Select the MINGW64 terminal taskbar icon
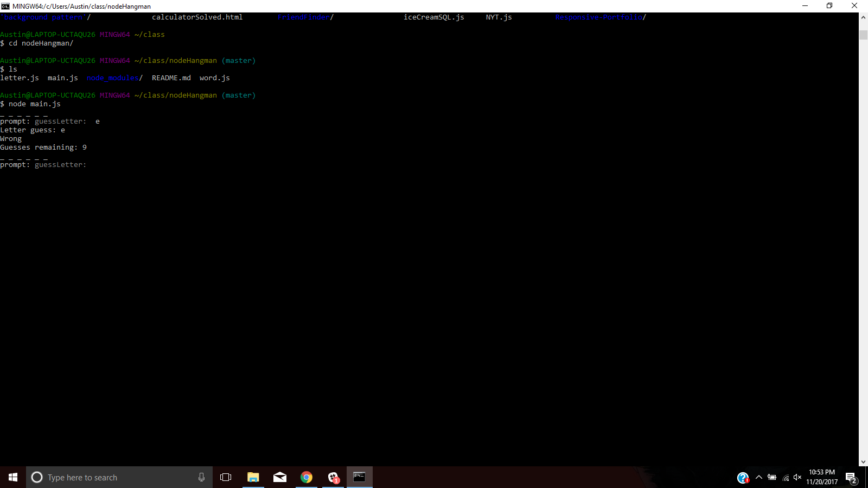 pyautogui.click(x=359, y=477)
